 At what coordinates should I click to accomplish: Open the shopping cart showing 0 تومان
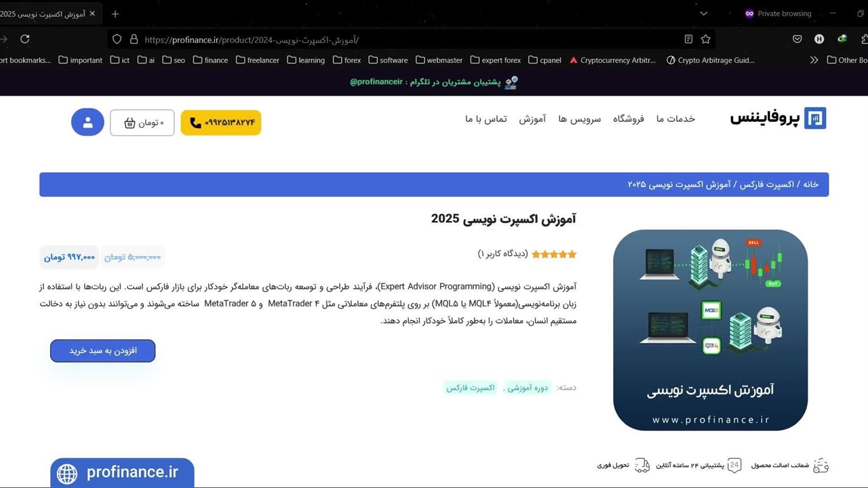(142, 123)
